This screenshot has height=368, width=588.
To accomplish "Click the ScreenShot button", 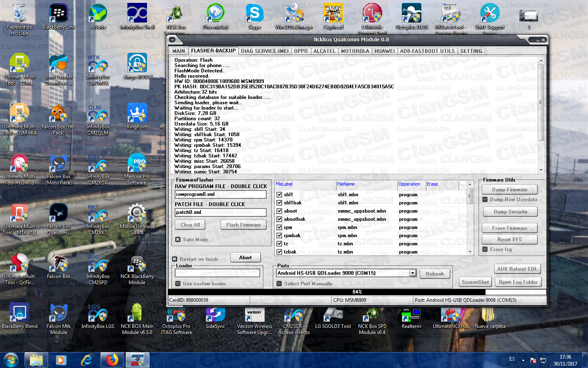I will coord(475,282).
